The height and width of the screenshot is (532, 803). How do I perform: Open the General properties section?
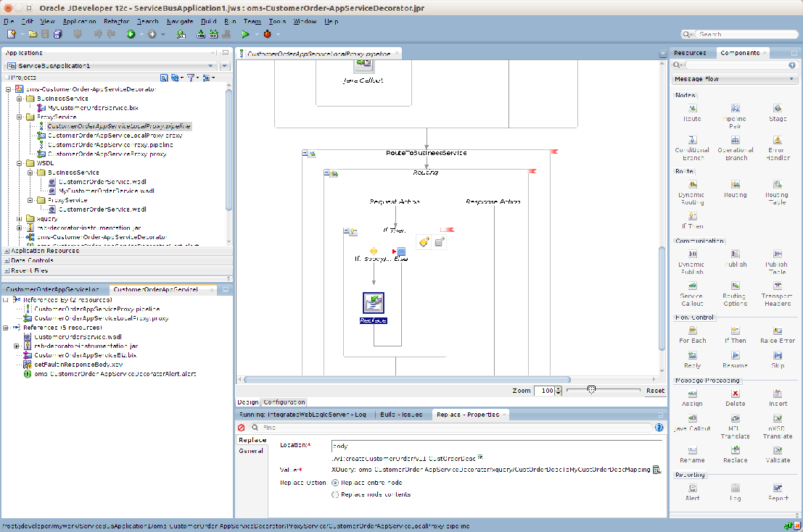pos(252,451)
